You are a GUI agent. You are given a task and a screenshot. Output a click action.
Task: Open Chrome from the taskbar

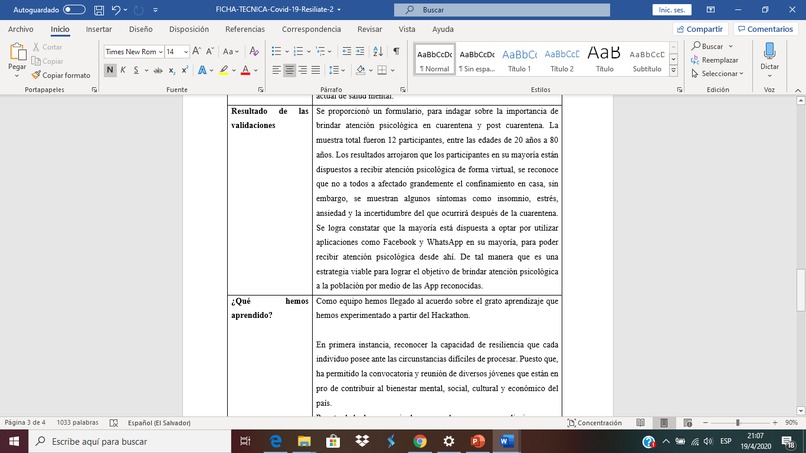(420, 441)
